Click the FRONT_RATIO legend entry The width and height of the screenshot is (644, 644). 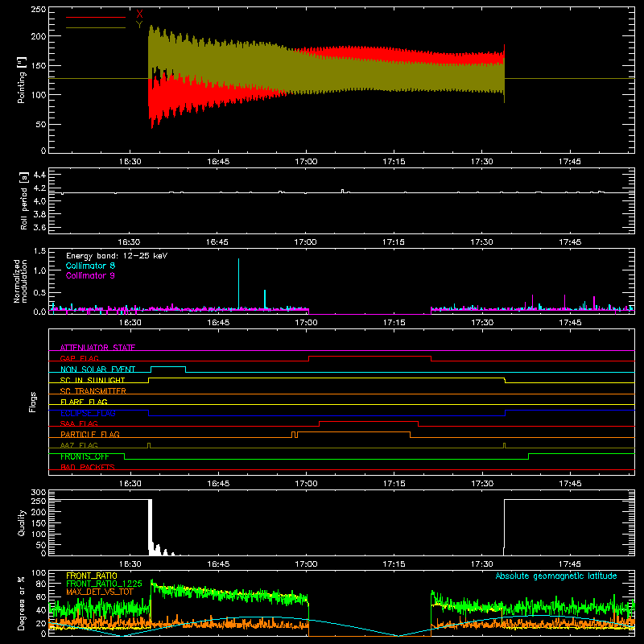click(x=92, y=576)
